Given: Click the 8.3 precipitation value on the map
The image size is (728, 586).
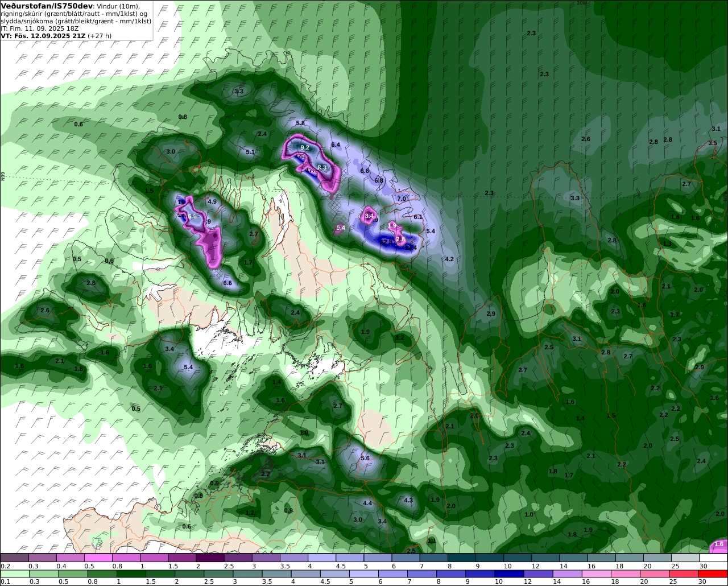Looking at the screenshot, I should tap(322, 167).
